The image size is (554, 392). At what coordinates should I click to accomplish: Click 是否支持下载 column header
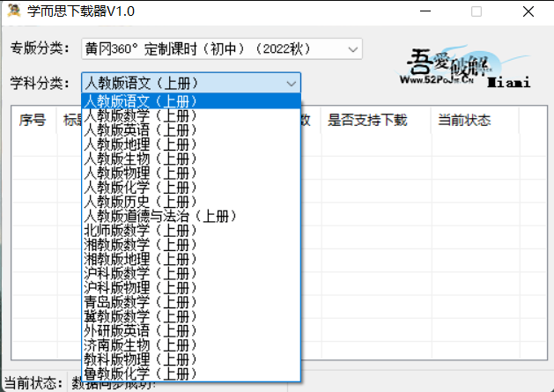click(375, 120)
